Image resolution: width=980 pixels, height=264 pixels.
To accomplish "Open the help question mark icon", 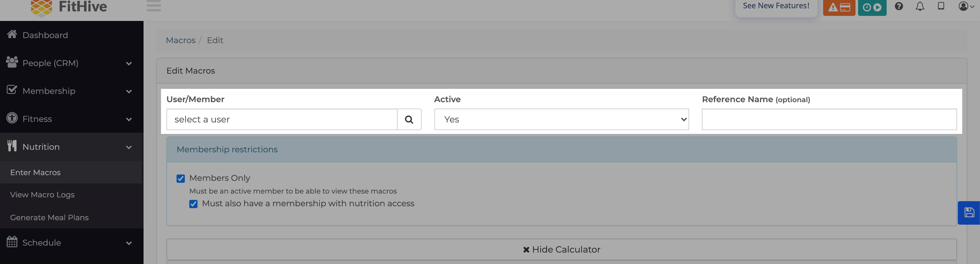I will 899,6.
